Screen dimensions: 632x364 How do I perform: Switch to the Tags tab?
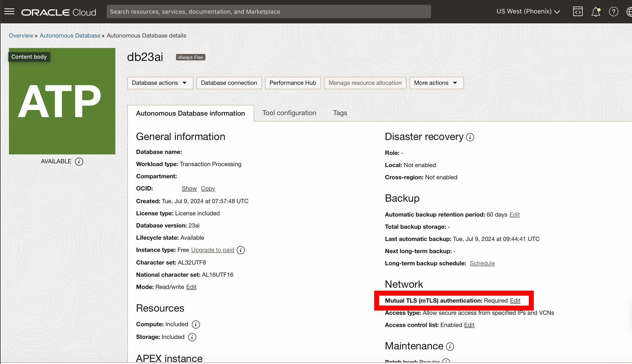340,113
